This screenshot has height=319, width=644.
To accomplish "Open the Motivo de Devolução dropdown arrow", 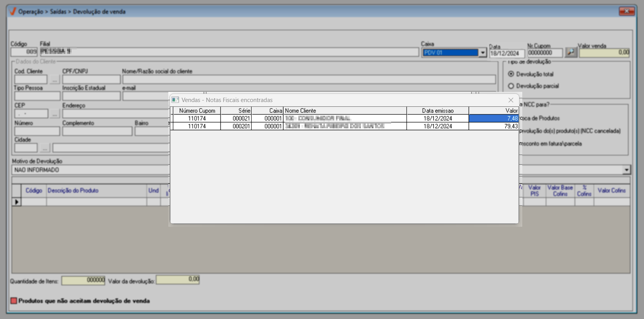I will tap(626, 170).
